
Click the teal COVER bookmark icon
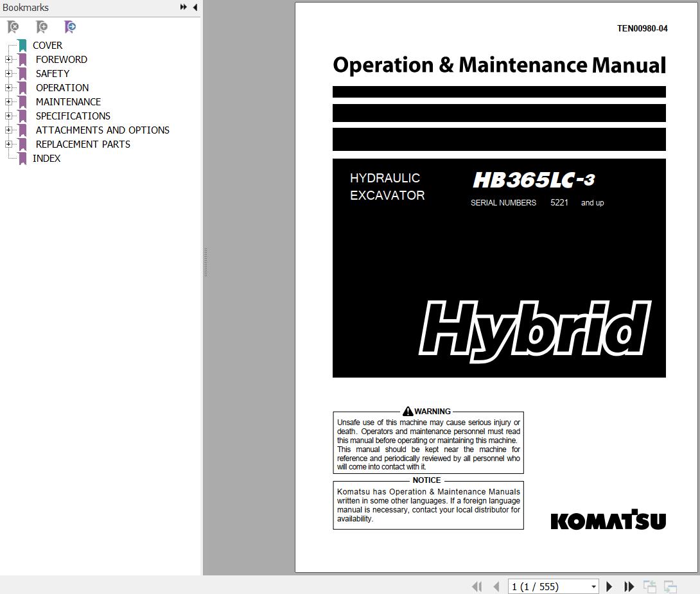pyautogui.click(x=22, y=46)
